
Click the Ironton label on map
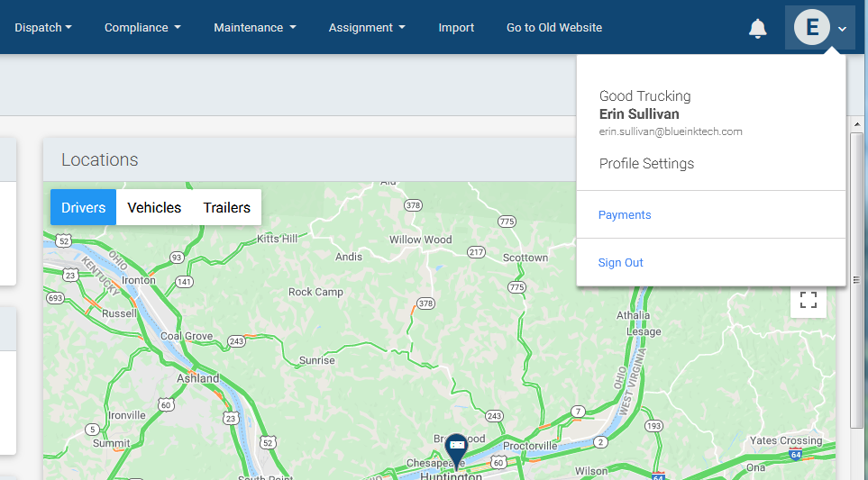click(139, 280)
